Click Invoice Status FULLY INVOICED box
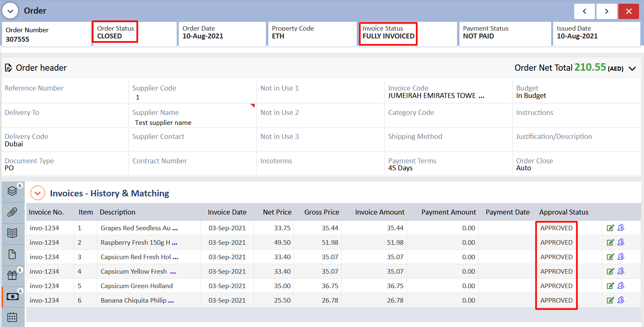This screenshot has height=327, width=644. coord(408,34)
